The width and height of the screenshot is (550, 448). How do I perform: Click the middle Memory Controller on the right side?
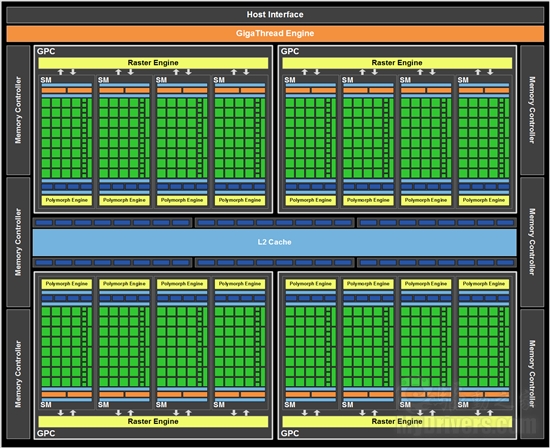[532, 242]
